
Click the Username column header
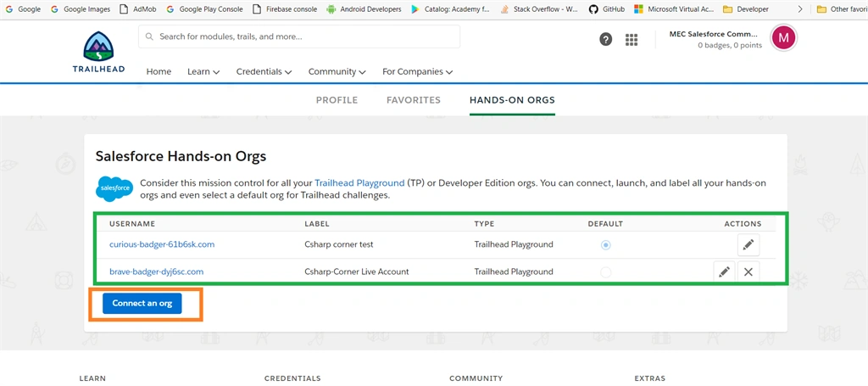point(132,224)
